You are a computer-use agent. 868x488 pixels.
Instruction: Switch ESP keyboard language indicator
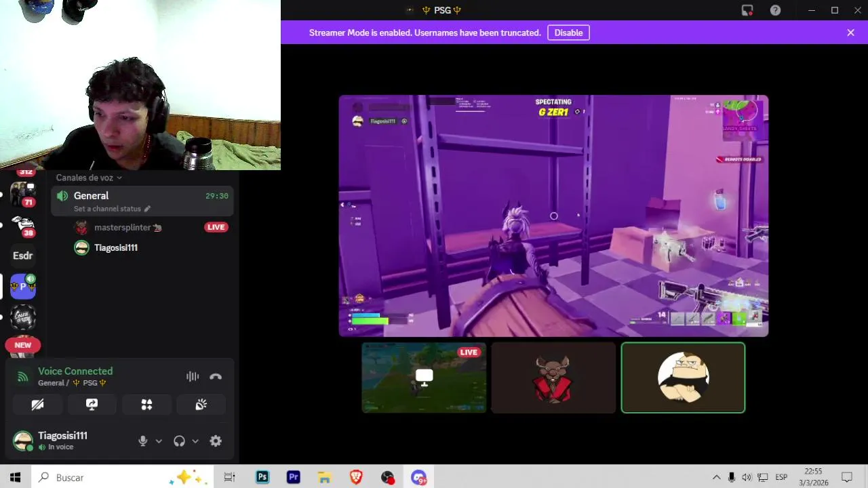coord(781,477)
